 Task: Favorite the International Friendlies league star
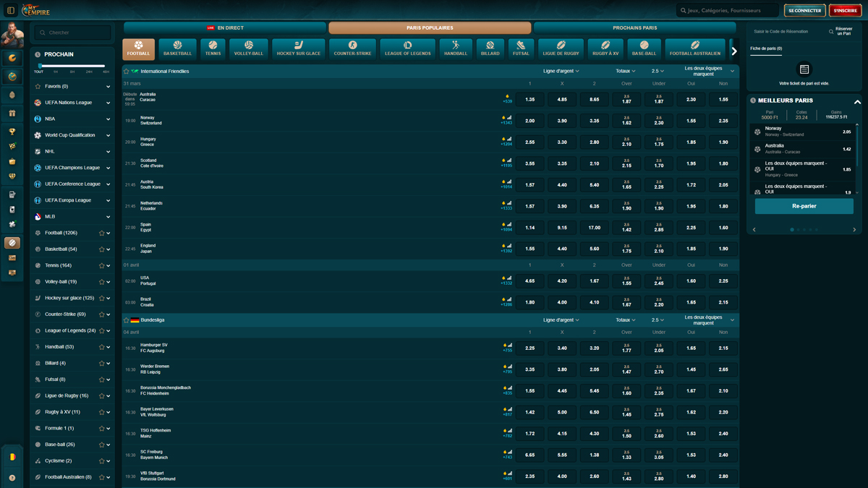point(127,72)
